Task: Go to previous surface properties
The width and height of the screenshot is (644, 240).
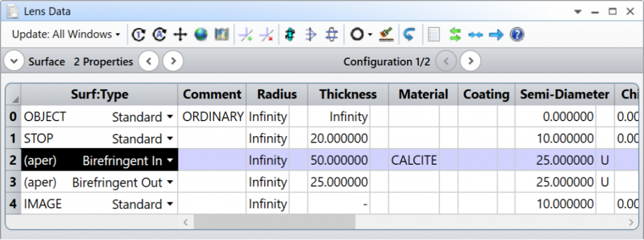Action: pyautogui.click(x=149, y=61)
